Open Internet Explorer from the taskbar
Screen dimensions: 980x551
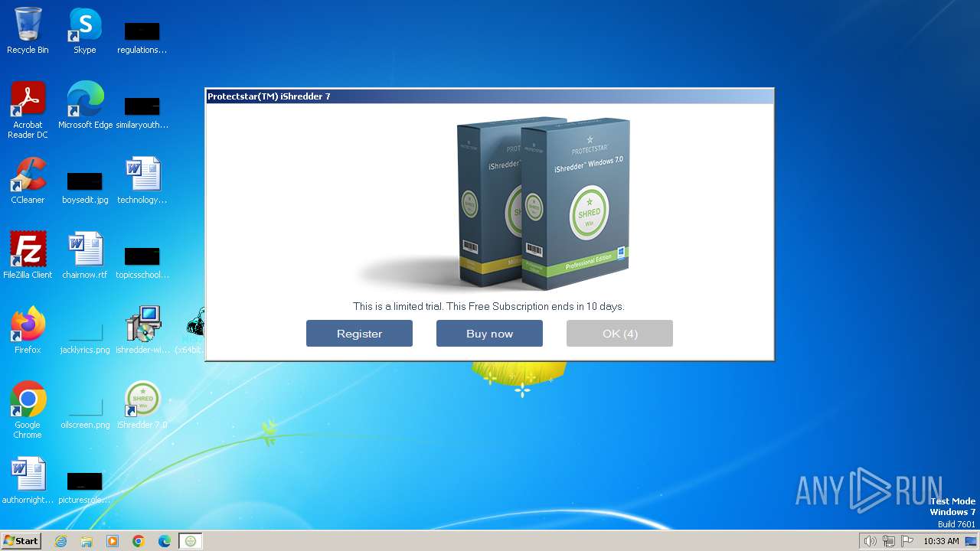[60, 541]
